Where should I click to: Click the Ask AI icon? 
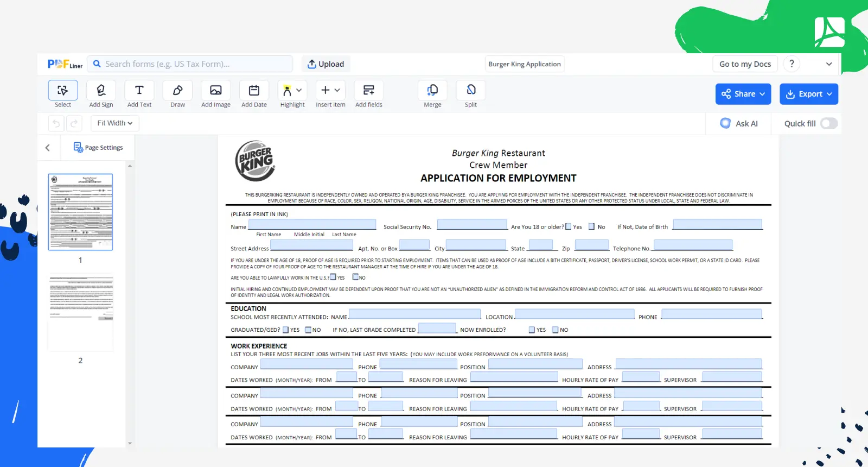725,123
